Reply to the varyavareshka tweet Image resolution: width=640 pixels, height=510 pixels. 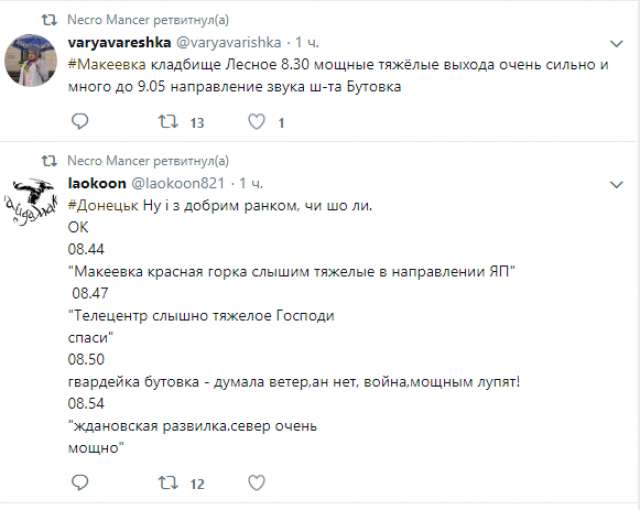tap(81, 123)
